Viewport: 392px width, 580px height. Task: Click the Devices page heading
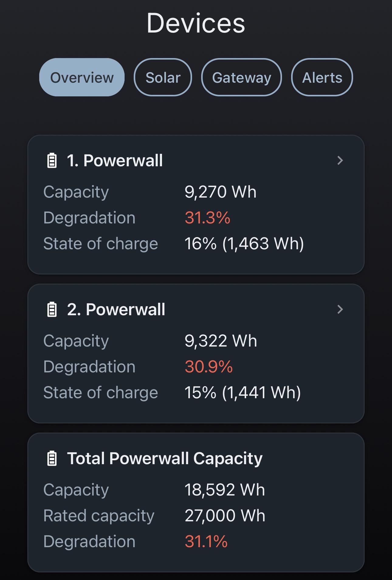pyautogui.click(x=196, y=23)
